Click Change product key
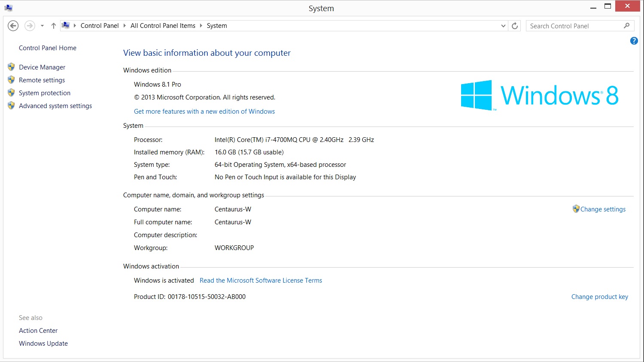Viewport: 644px width, 362px height. pyautogui.click(x=599, y=297)
